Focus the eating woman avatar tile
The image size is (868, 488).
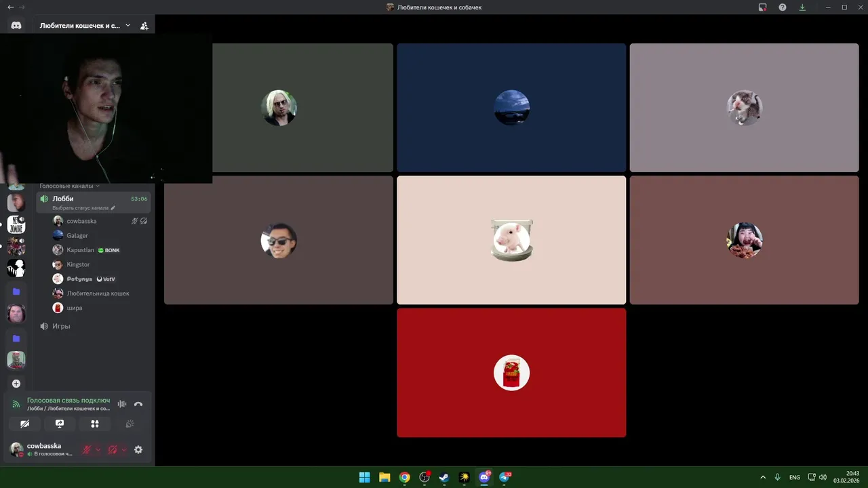[744, 240]
